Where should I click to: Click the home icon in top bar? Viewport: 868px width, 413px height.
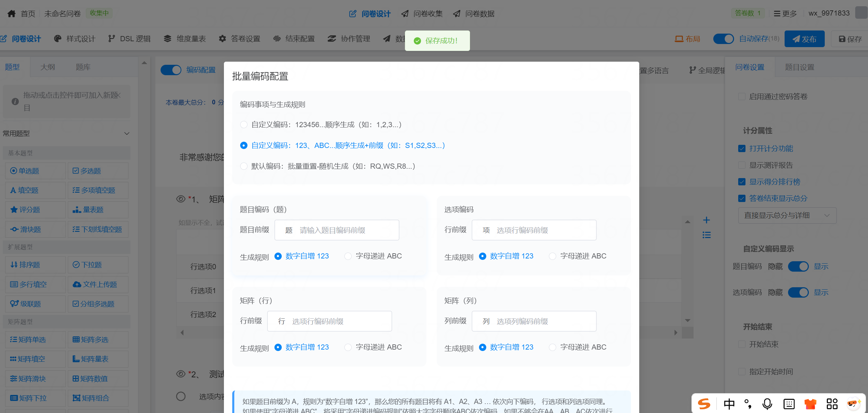(11, 14)
